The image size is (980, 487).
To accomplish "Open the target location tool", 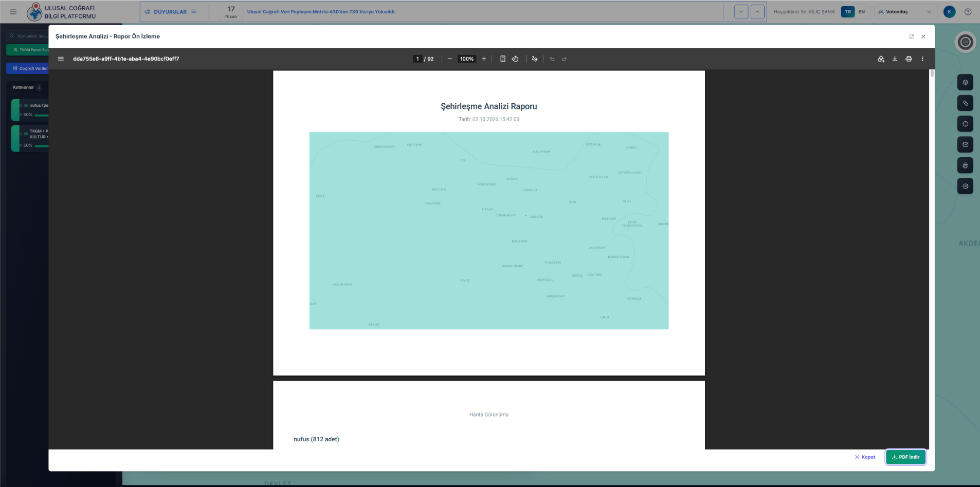I will [965, 124].
